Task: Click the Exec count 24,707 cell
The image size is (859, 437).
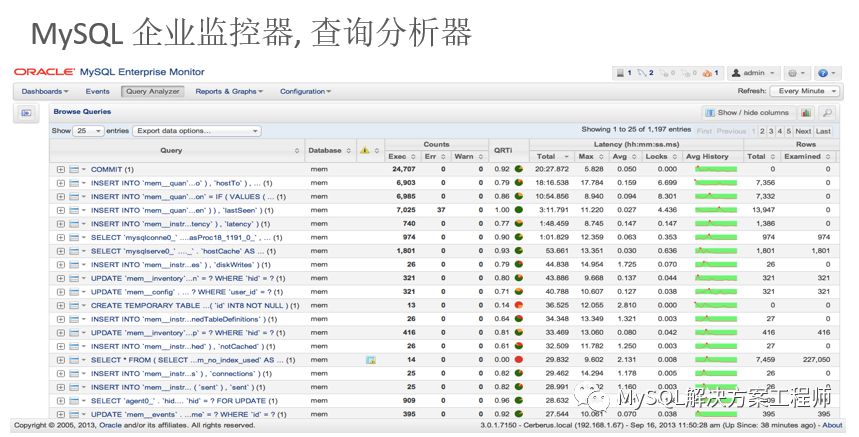Action: pos(404,169)
